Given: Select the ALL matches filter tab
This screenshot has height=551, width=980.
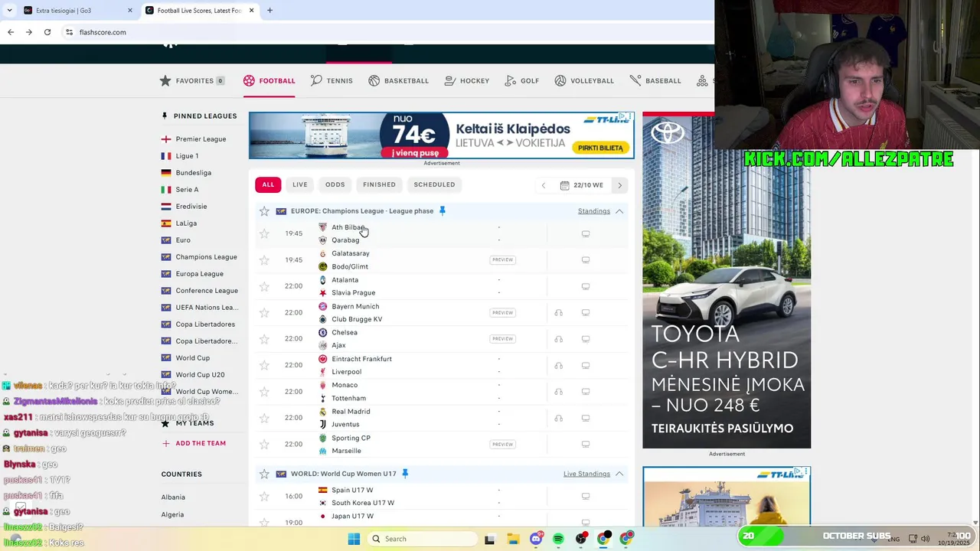Looking at the screenshot, I should (268, 184).
